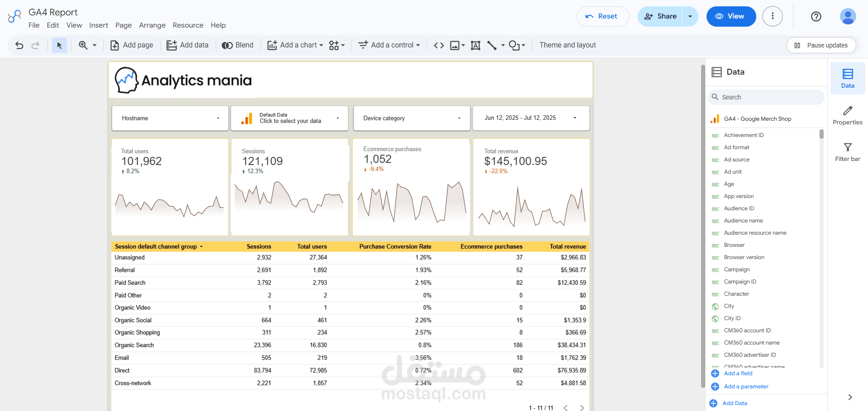The width and height of the screenshot is (868, 411).
Task: Open the Page menu
Action: coord(123,25)
